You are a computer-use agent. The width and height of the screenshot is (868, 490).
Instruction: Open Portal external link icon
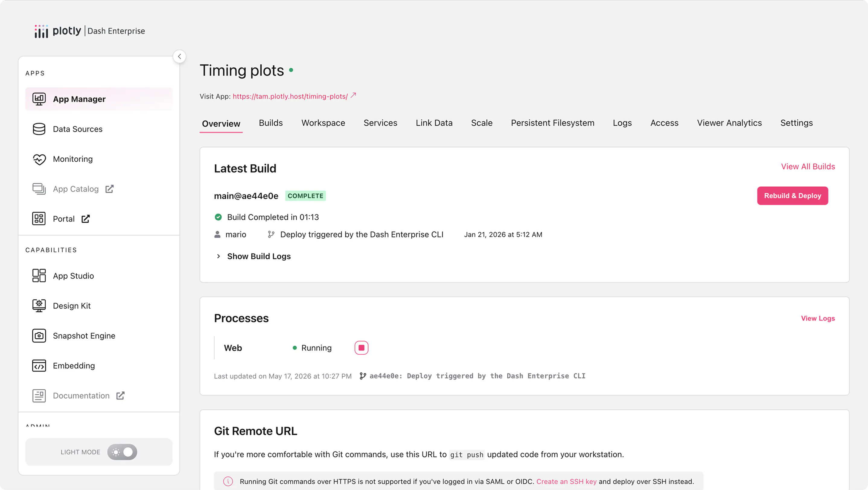click(x=86, y=219)
